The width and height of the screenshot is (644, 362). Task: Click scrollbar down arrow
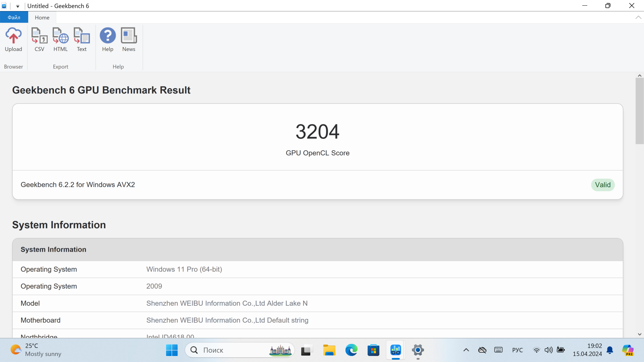pos(640,334)
